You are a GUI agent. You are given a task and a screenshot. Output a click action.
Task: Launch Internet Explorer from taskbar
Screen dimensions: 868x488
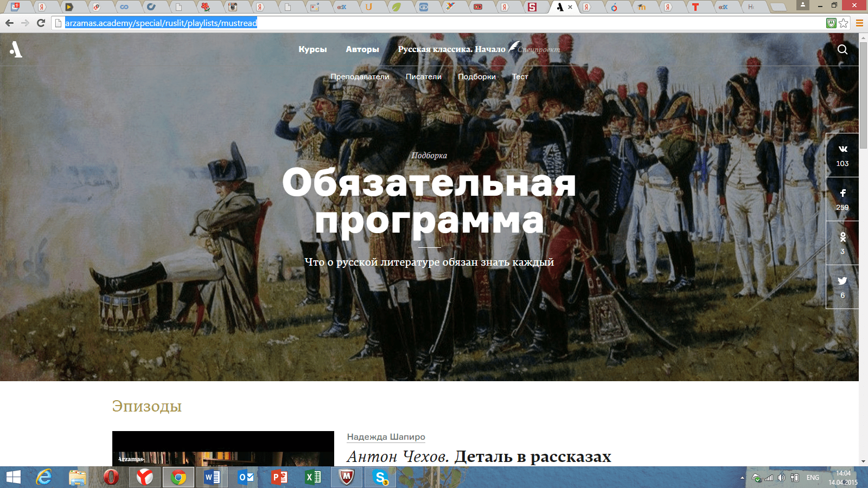click(x=44, y=477)
